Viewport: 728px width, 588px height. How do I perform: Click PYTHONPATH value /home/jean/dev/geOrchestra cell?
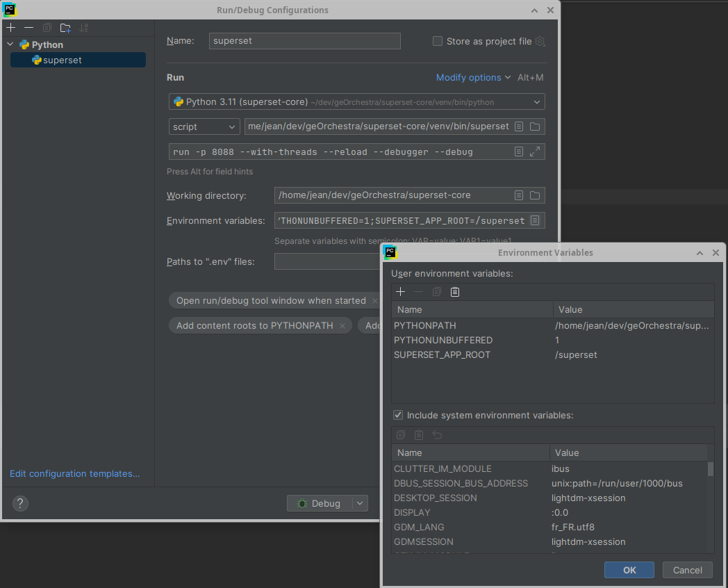pos(632,325)
